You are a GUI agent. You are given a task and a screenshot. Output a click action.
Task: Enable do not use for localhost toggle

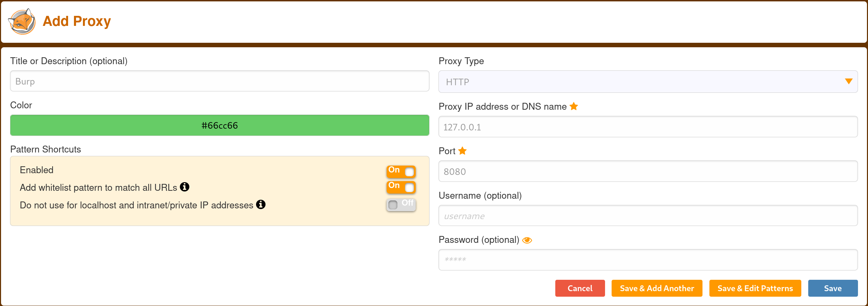tap(401, 205)
